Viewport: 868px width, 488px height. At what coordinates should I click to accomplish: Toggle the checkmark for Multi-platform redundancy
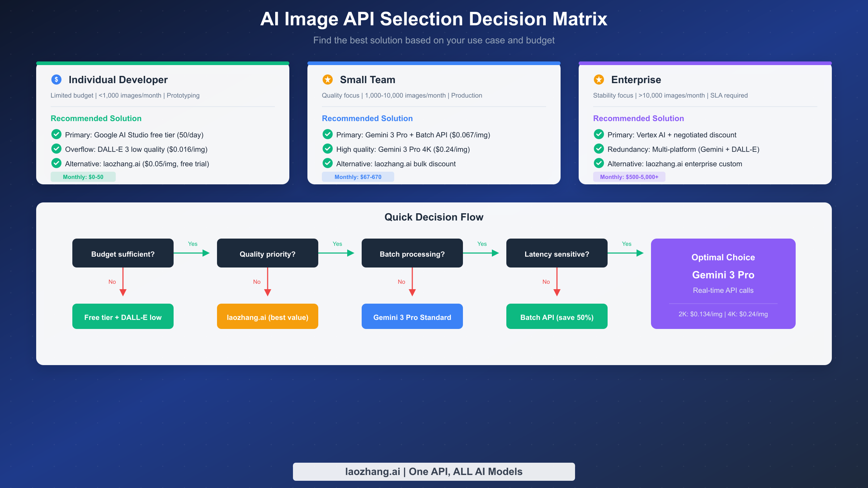[x=599, y=149]
